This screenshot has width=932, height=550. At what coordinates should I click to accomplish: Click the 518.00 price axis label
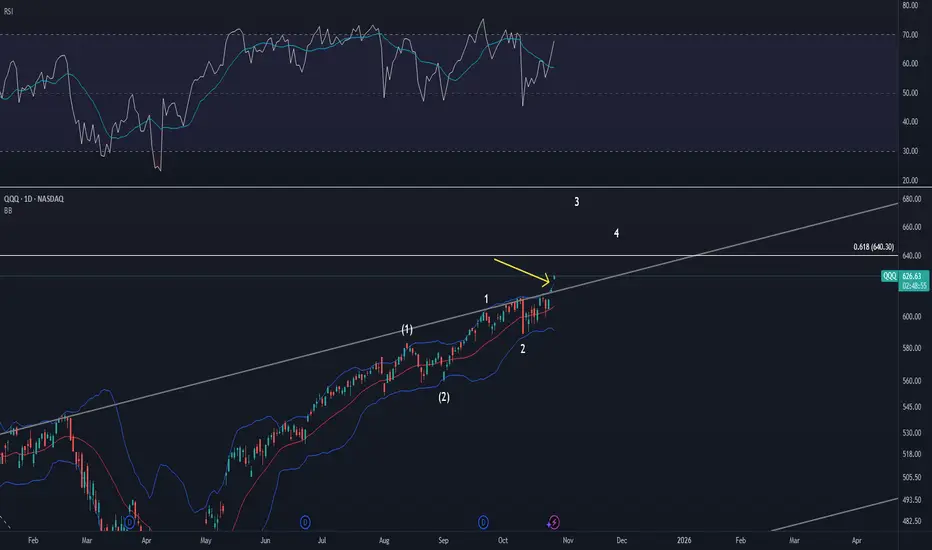(x=912, y=454)
